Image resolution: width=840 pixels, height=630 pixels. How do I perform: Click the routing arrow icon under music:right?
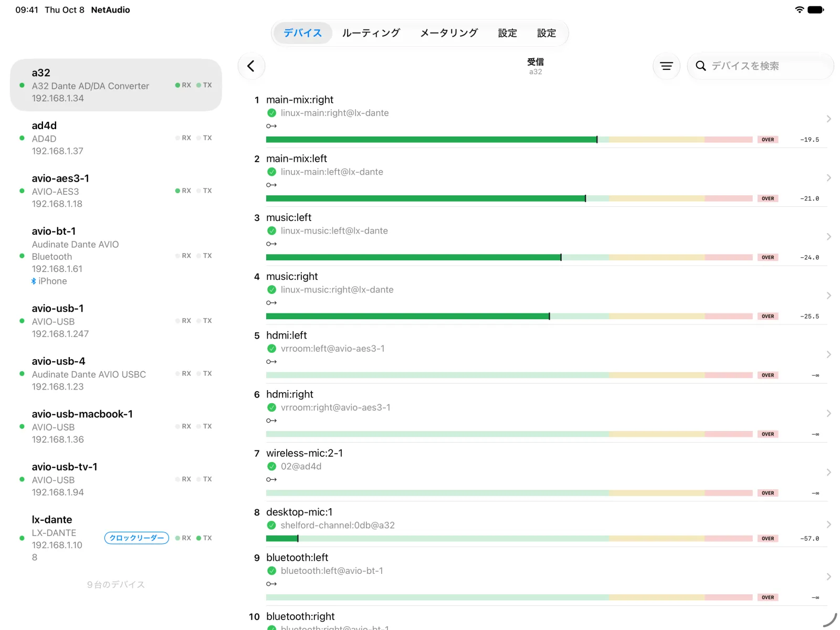[x=271, y=303]
